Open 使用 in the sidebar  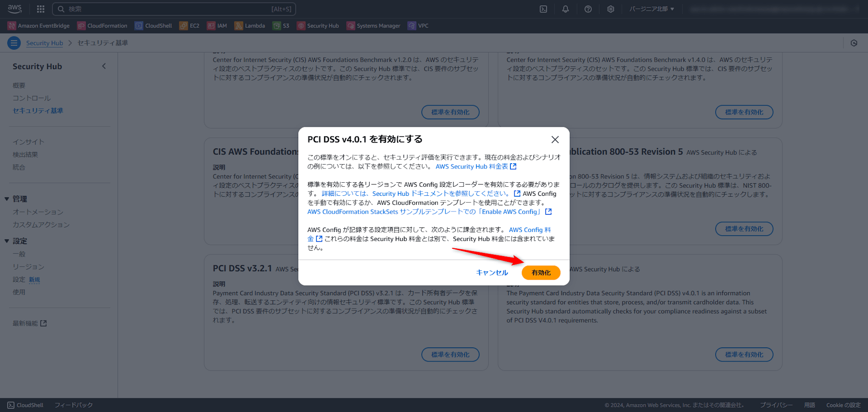(x=19, y=292)
